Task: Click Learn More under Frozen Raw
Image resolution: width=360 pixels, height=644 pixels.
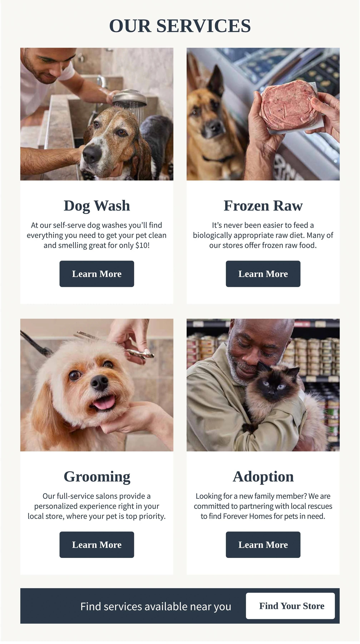Action: [x=263, y=274]
